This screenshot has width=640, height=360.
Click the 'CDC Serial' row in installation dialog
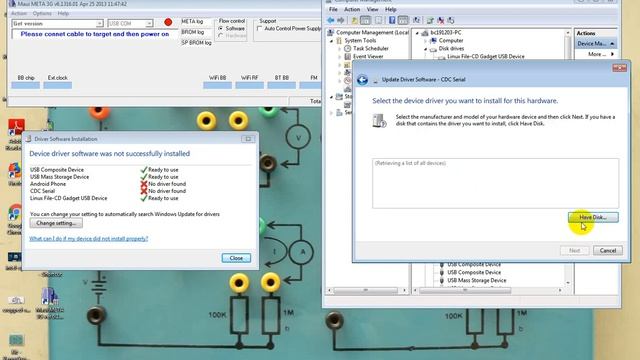(108, 191)
